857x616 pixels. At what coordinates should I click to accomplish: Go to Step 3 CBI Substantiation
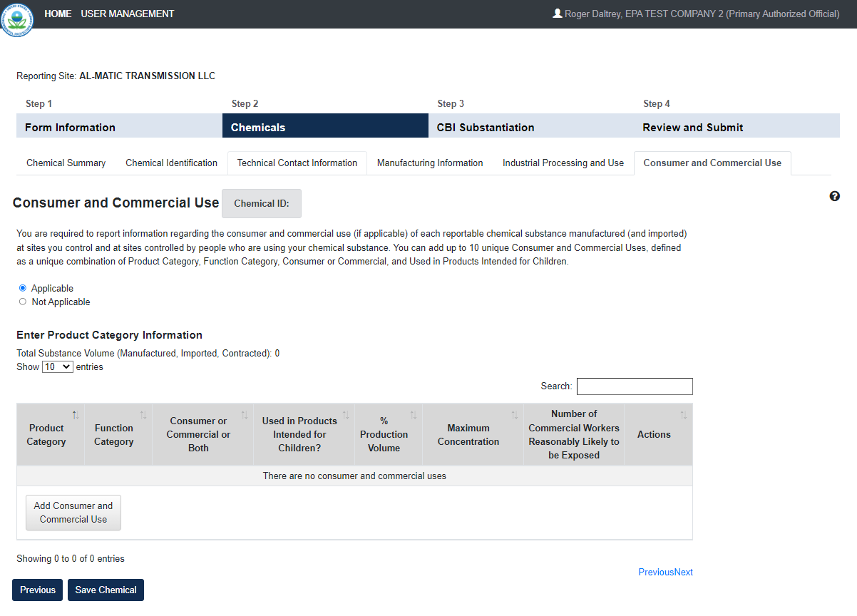[x=531, y=127]
